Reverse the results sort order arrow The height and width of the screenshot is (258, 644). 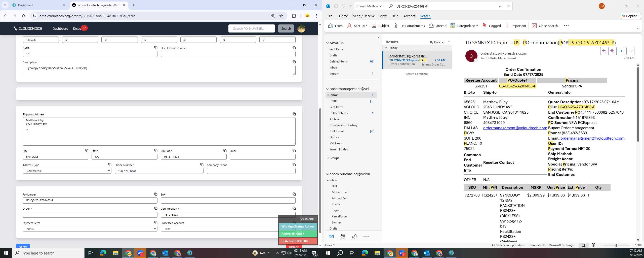click(449, 42)
